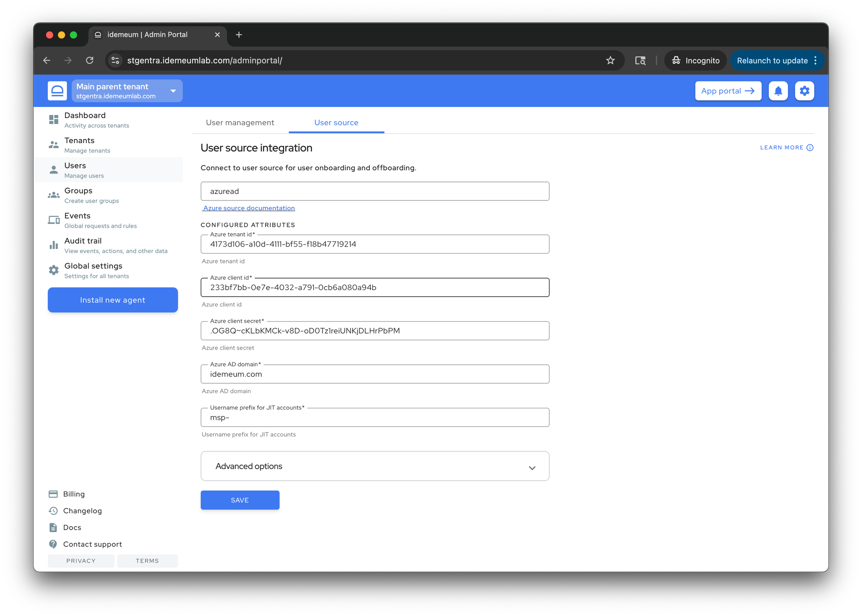Click the Azure AD domain field

point(375,374)
